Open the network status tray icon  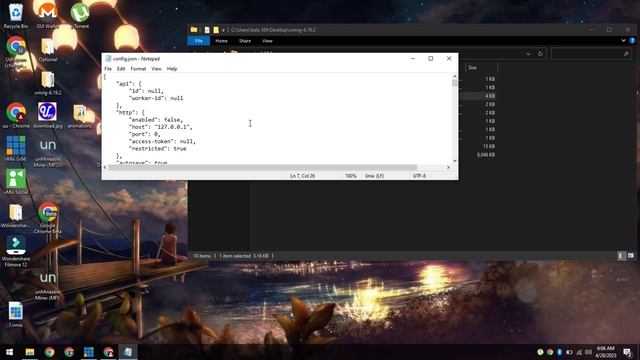[x=579, y=352]
